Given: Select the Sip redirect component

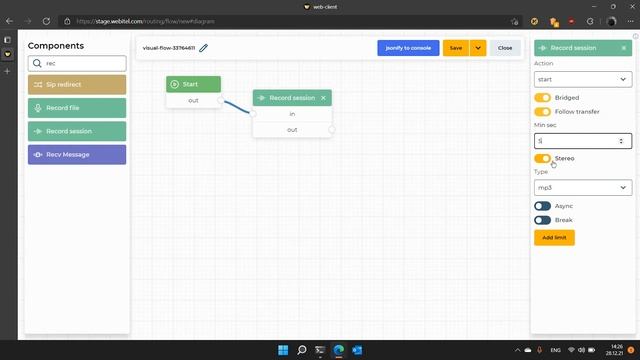Looking at the screenshot, I should click(x=77, y=84).
